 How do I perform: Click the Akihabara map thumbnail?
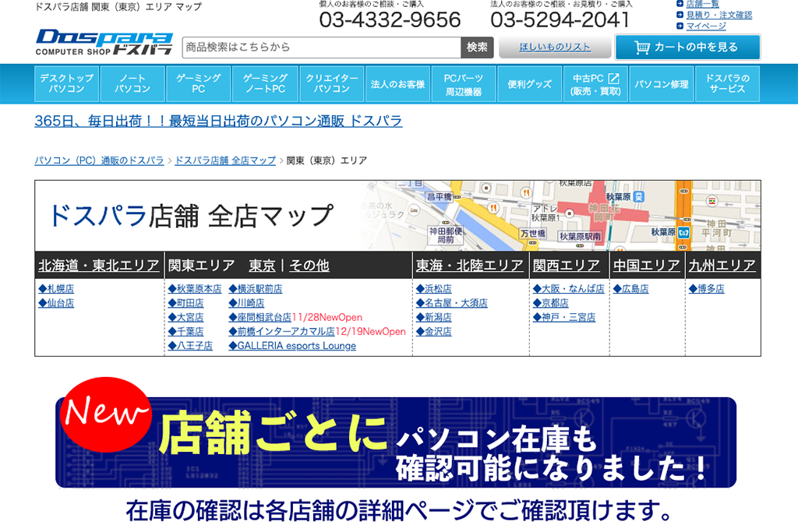pyautogui.click(x=560, y=216)
